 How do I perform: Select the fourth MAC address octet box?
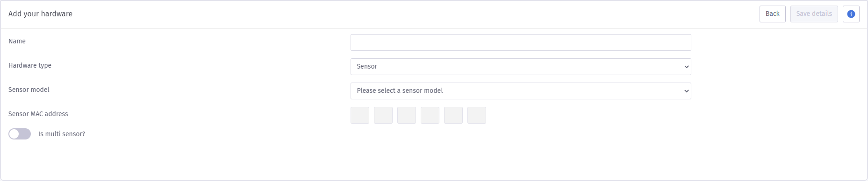click(430, 115)
